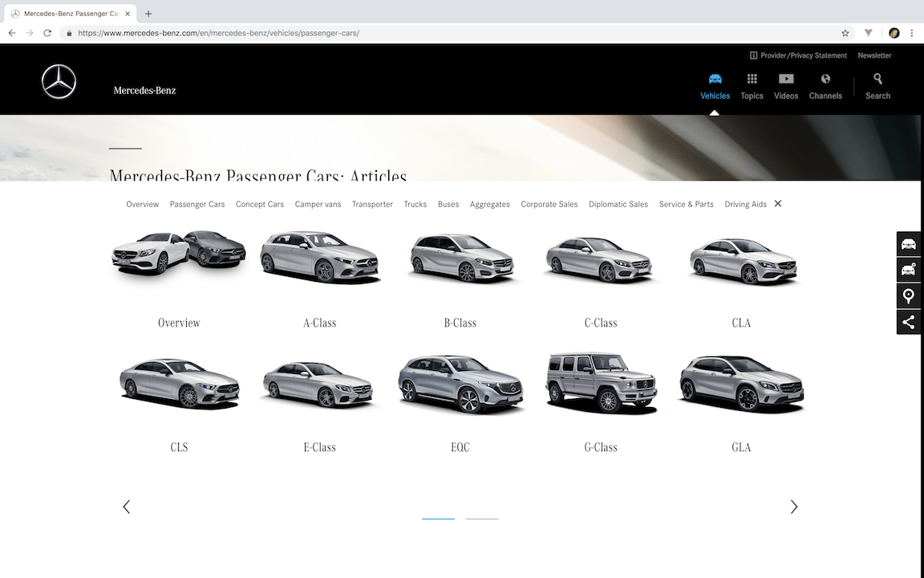
Task: Open the Newsletter link
Action: [874, 55]
